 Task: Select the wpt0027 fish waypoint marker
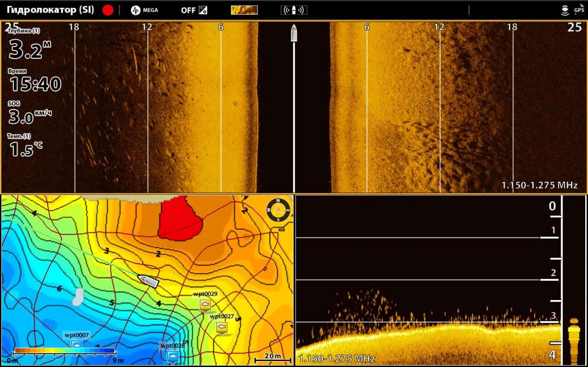click(222, 328)
